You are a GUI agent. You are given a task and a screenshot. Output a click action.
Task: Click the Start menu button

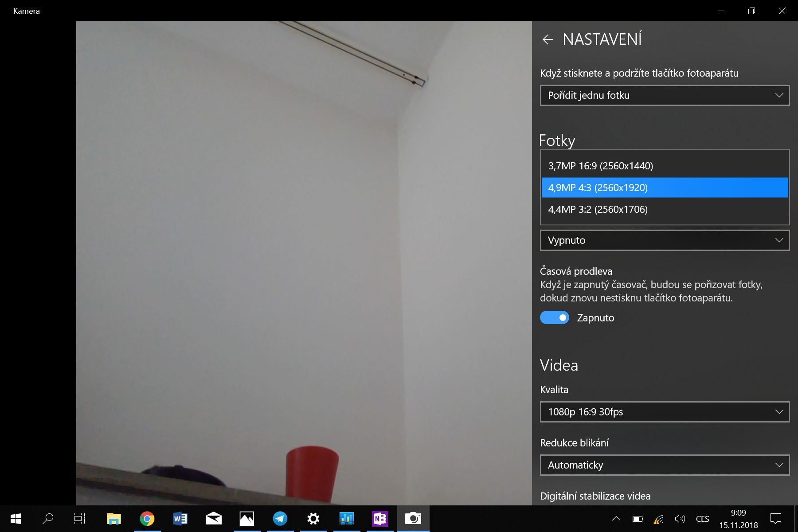click(x=16, y=518)
